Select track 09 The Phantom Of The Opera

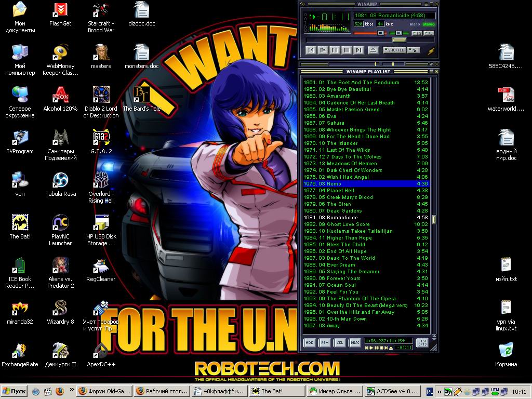(x=366, y=299)
